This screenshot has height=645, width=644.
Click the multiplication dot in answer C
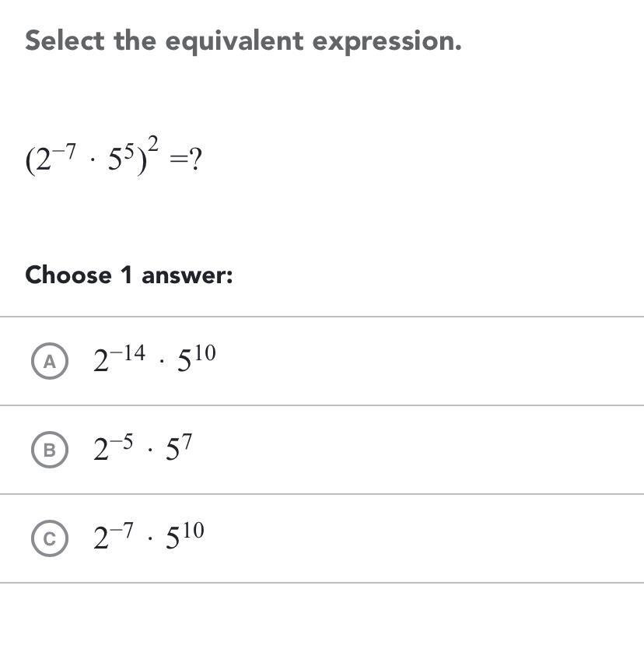point(149,540)
